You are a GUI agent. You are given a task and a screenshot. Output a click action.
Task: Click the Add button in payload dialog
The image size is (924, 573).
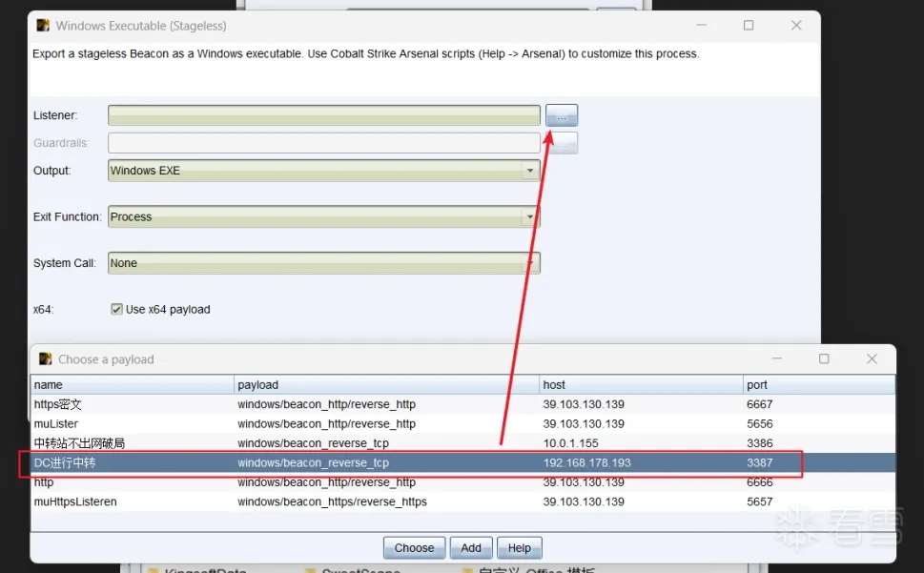click(470, 547)
